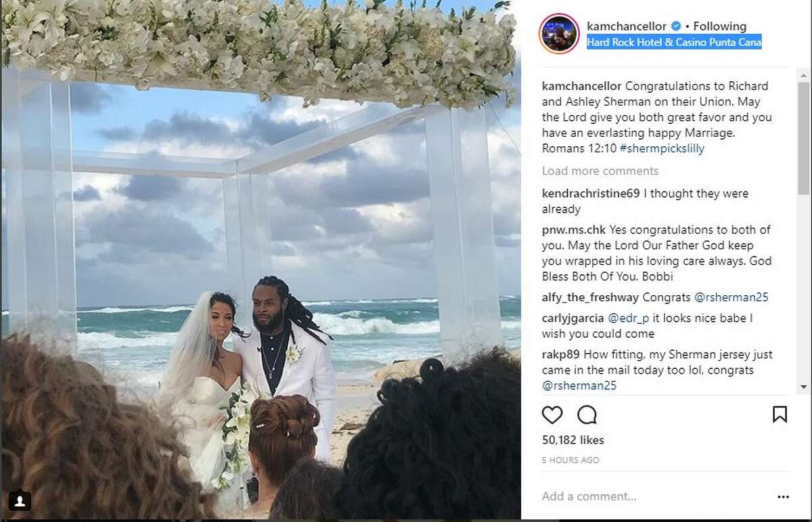Show tagged people icon on photo
Screen dimensions: 812x522
(x=21, y=500)
